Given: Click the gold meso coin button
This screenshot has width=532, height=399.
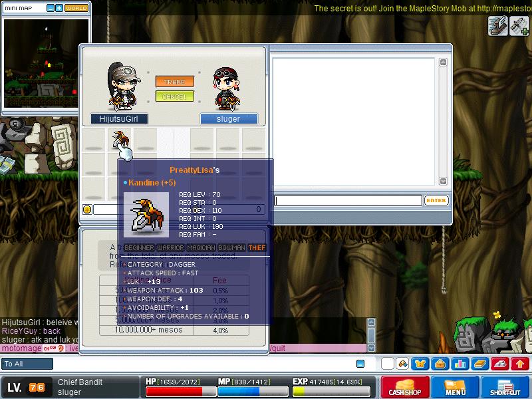Looking at the screenshot, I should [87, 209].
